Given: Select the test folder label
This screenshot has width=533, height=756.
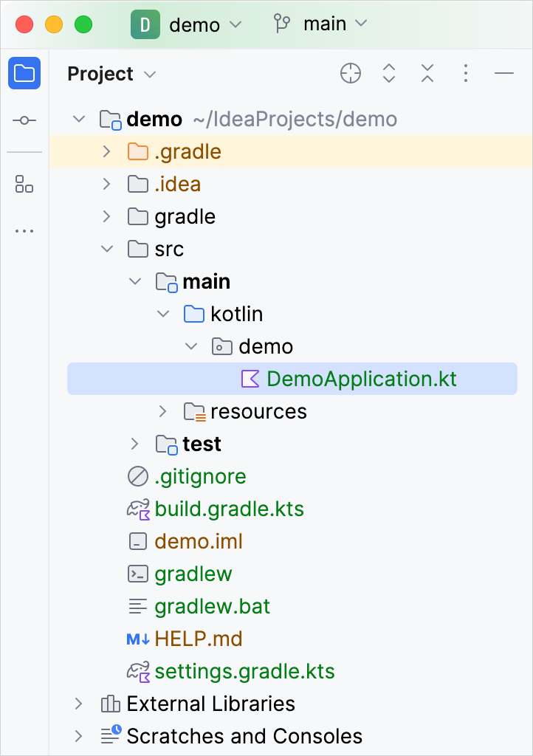Looking at the screenshot, I should pos(202,444).
